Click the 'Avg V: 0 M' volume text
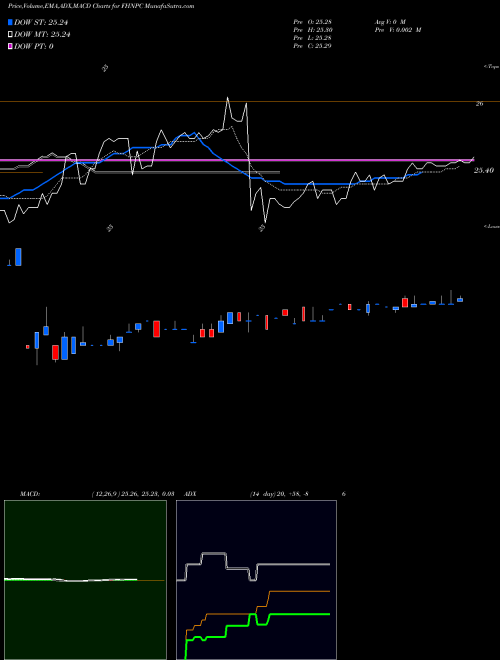500x660 pixels. tap(389, 22)
